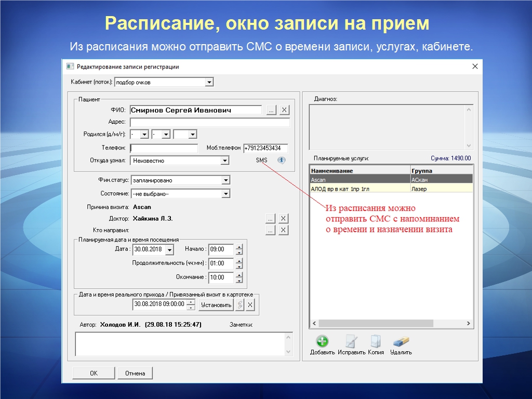532x399 pixels.
Task: Open the Состояние dropdown list
Action: point(225,194)
